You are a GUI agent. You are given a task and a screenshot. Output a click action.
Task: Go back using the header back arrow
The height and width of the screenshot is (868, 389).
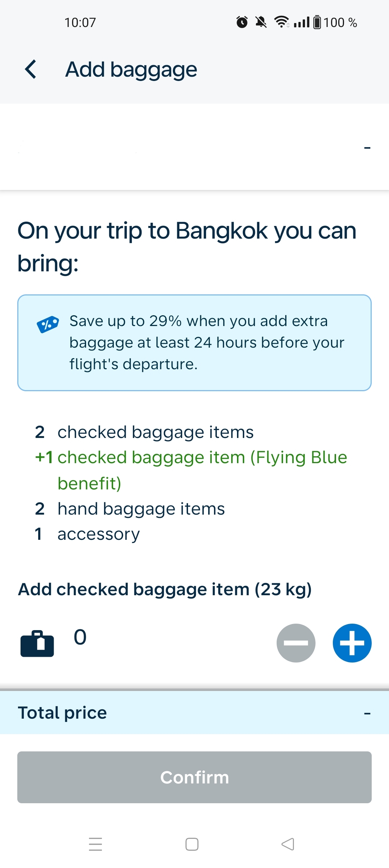pyautogui.click(x=31, y=69)
